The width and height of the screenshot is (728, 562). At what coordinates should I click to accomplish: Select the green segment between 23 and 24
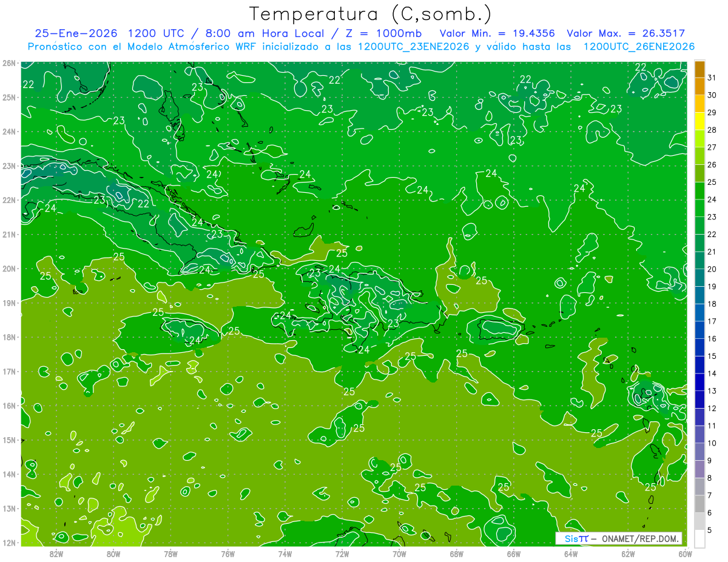pos(699,209)
